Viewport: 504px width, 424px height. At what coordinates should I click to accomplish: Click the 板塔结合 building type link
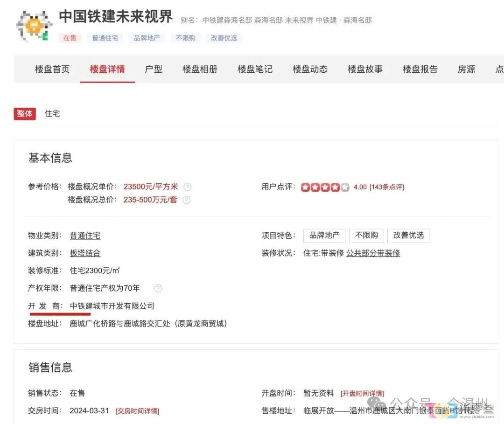point(85,253)
